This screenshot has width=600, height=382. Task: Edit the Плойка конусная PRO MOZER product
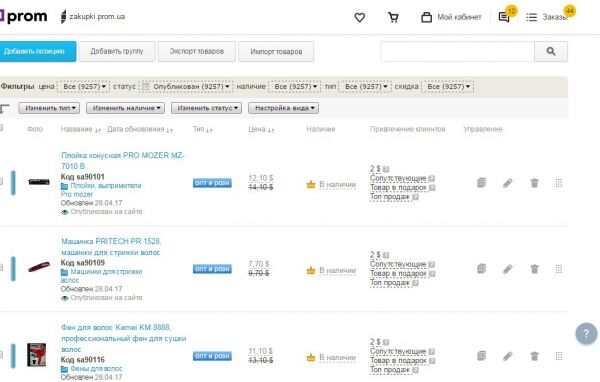[x=508, y=183]
